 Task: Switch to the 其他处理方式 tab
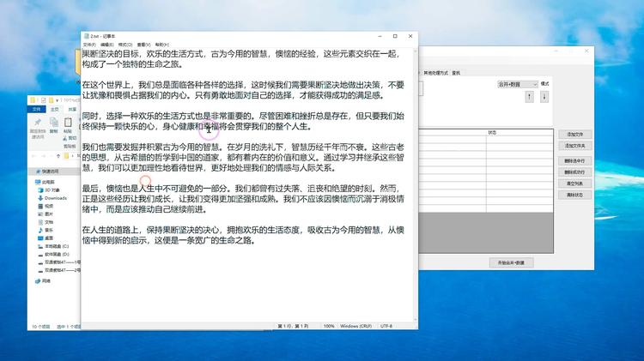(x=435, y=73)
